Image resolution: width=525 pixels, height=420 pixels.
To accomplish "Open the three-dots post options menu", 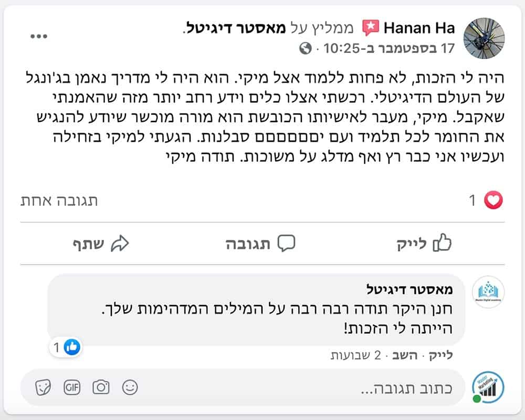I will click(39, 36).
